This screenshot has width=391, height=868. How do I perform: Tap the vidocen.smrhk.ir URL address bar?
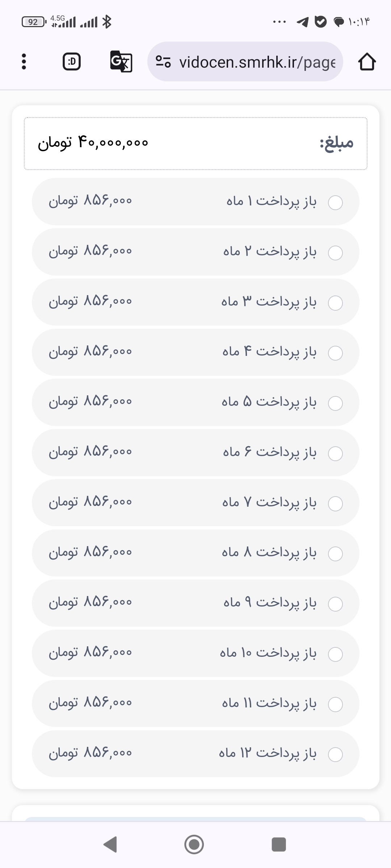(x=257, y=62)
